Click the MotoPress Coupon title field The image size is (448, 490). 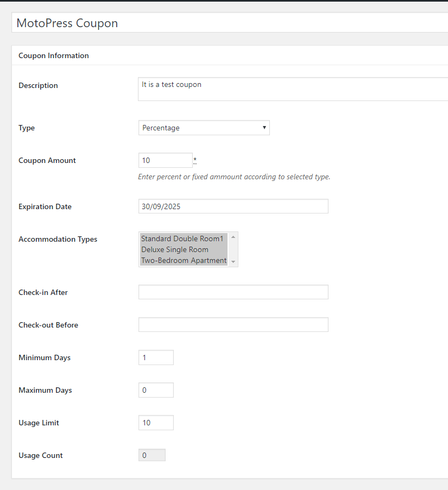[x=230, y=22]
